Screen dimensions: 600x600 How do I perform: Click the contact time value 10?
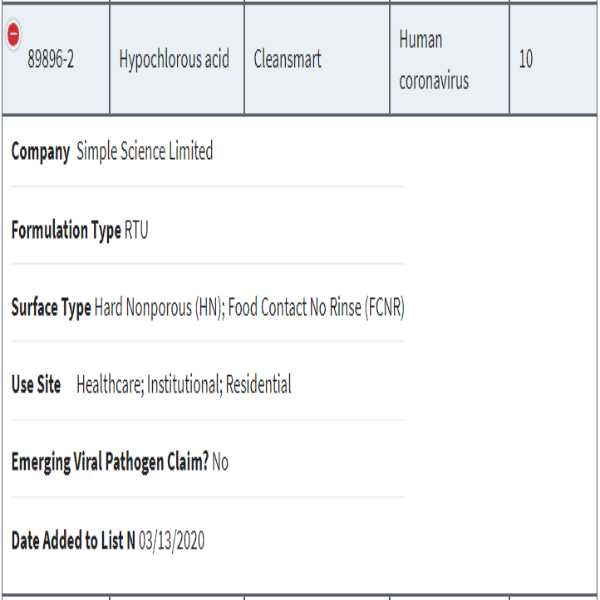click(x=525, y=60)
